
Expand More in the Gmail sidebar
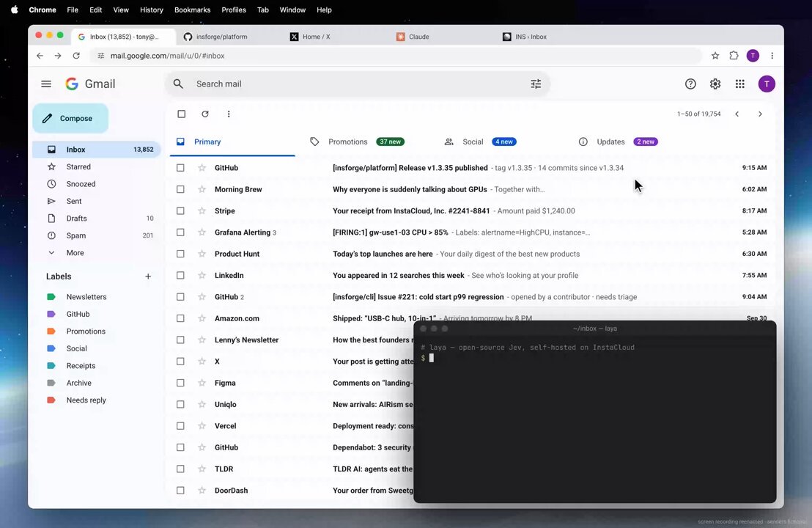[75, 253]
